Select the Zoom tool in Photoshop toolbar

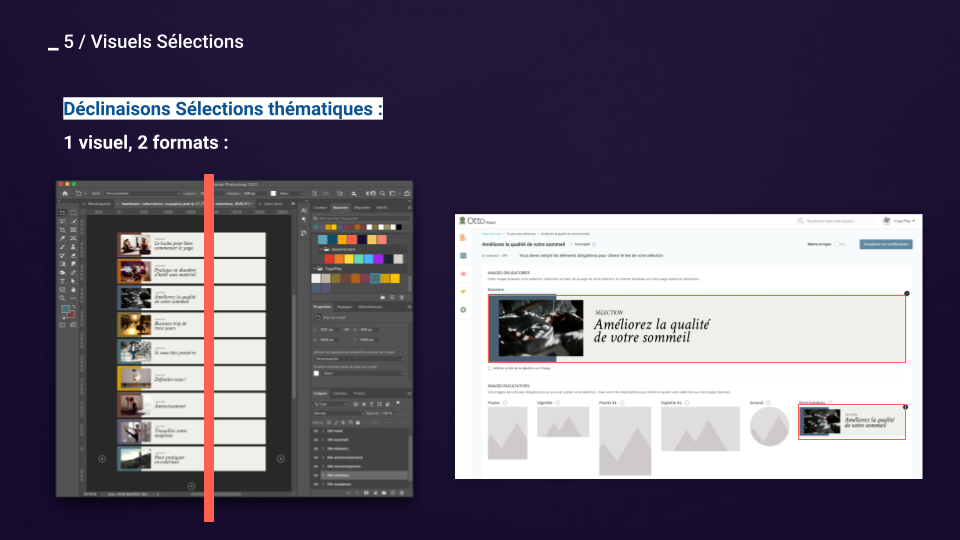pyautogui.click(x=62, y=298)
